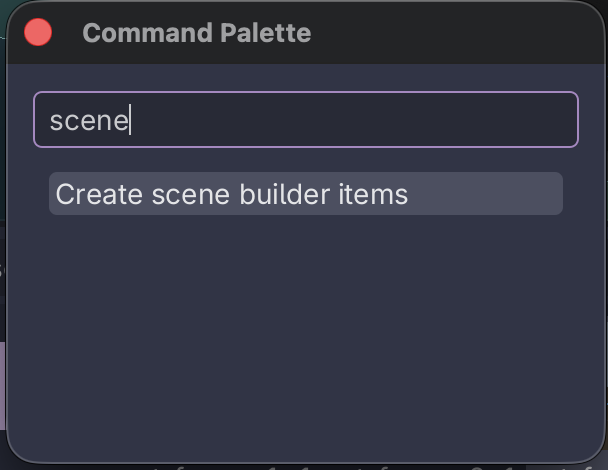Click the word "Create" in the result
This screenshot has width=608, height=470.
[100, 194]
